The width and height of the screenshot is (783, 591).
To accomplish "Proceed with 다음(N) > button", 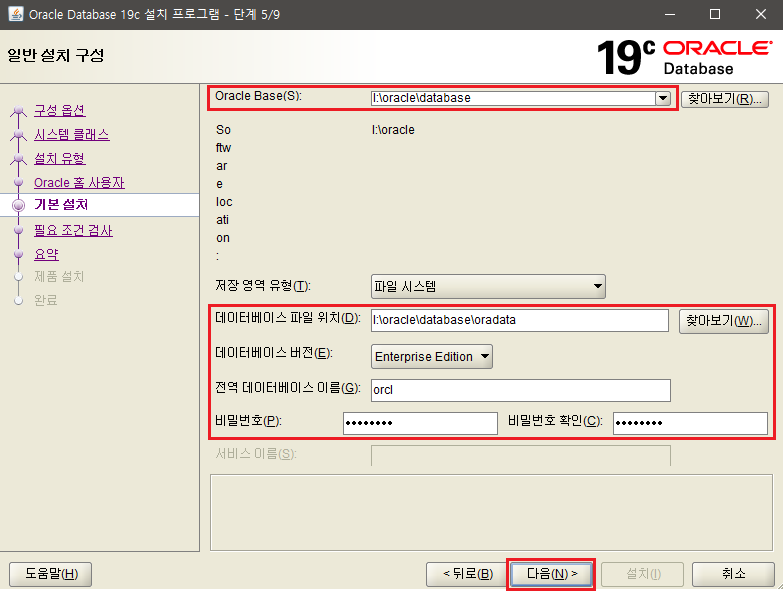I will [551, 574].
